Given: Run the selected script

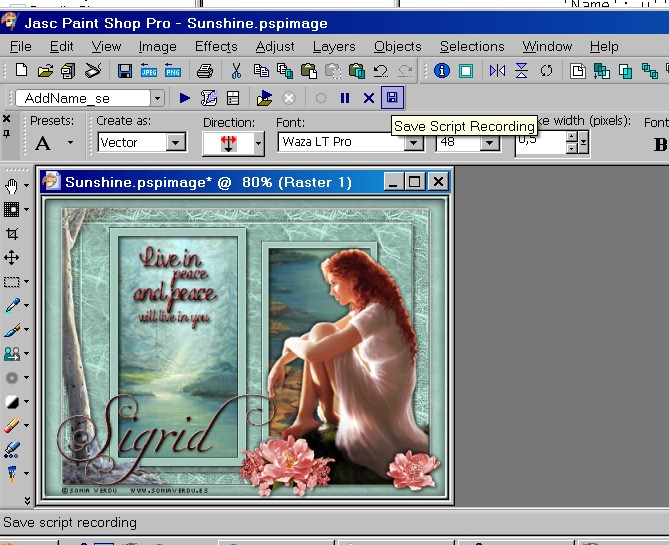Looking at the screenshot, I should (x=184, y=99).
